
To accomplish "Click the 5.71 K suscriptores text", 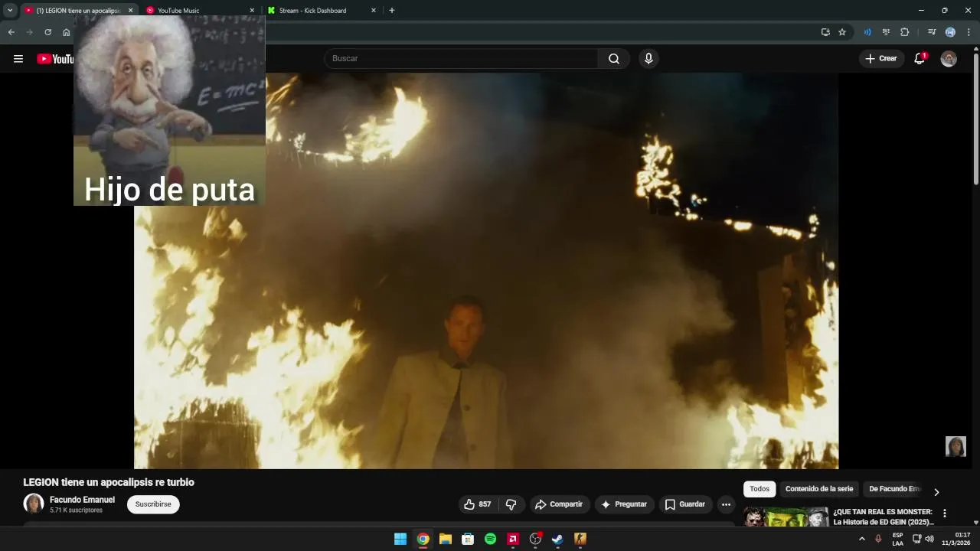I will coord(76,510).
